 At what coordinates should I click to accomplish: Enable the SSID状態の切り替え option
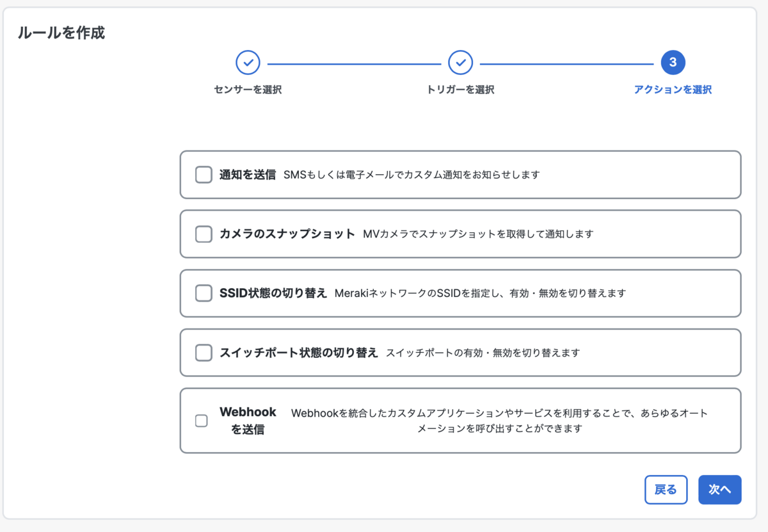click(203, 294)
